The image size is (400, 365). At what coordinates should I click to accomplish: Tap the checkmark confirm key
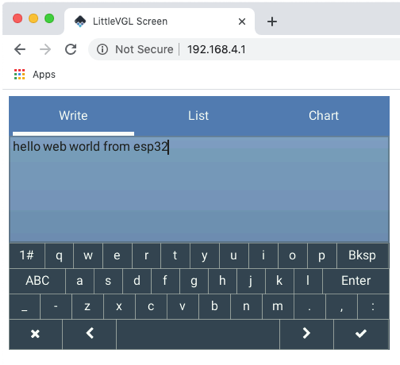click(361, 334)
